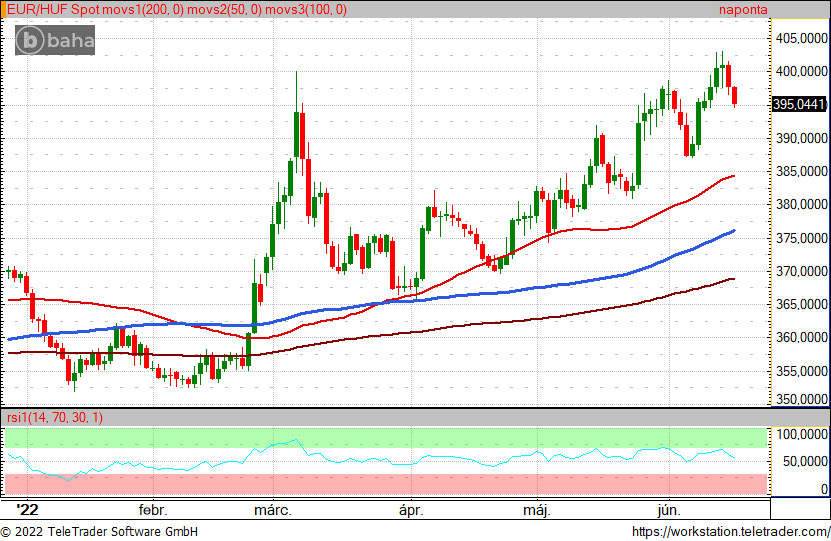Click the 400,0000 price axis label
831x541 pixels.
tap(799, 72)
